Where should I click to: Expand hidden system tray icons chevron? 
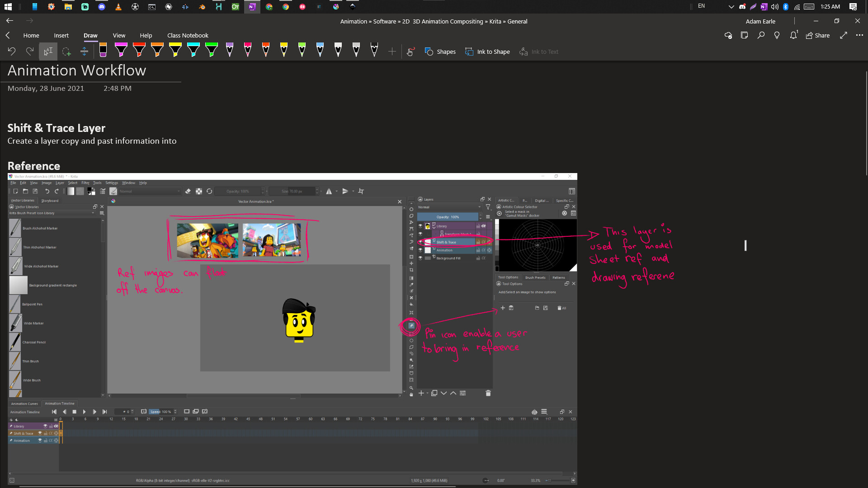click(x=731, y=7)
